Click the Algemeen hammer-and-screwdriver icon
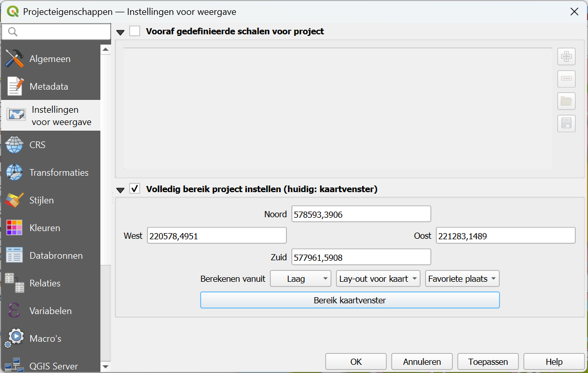Screen dimensions: 588x373 pyautogui.click(x=14, y=59)
